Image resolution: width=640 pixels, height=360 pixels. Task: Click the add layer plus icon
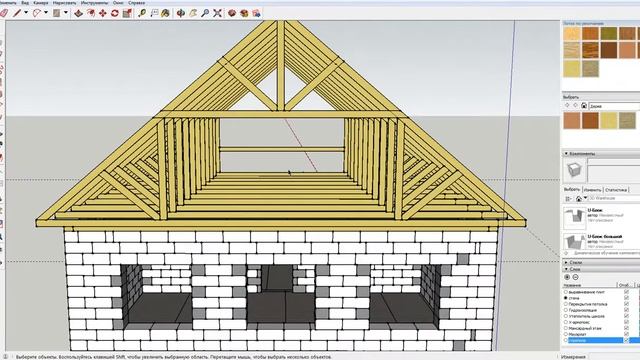tap(567, 277)
